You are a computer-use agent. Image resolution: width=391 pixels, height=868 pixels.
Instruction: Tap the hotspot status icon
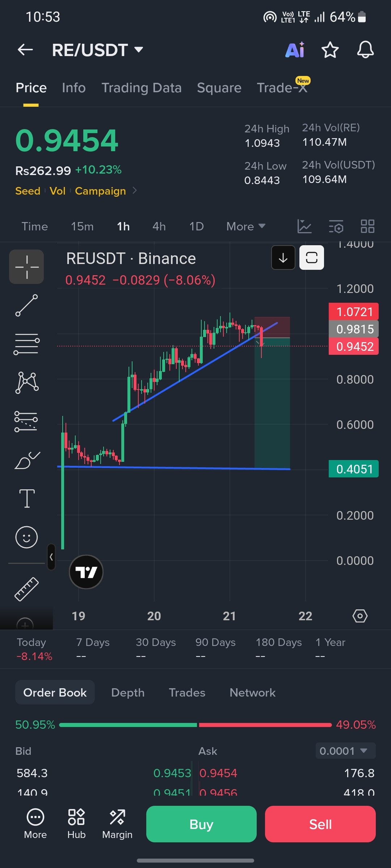click(x=270, y=17)
